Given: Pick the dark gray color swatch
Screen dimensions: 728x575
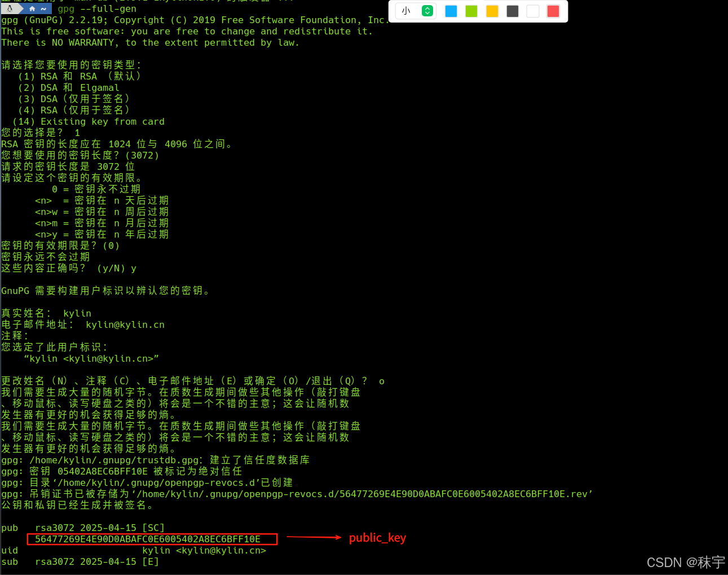Looking at the screenshot, I should point(513,11).
